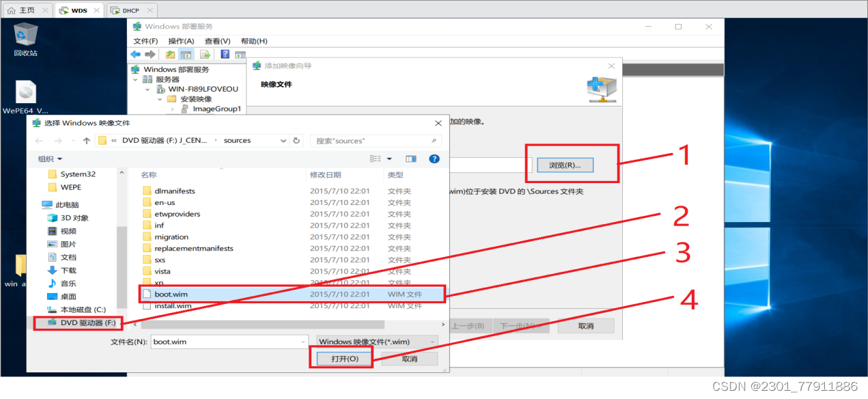Toggle show/hide console tree icon in WDS toolbar

tap(186, 55)
